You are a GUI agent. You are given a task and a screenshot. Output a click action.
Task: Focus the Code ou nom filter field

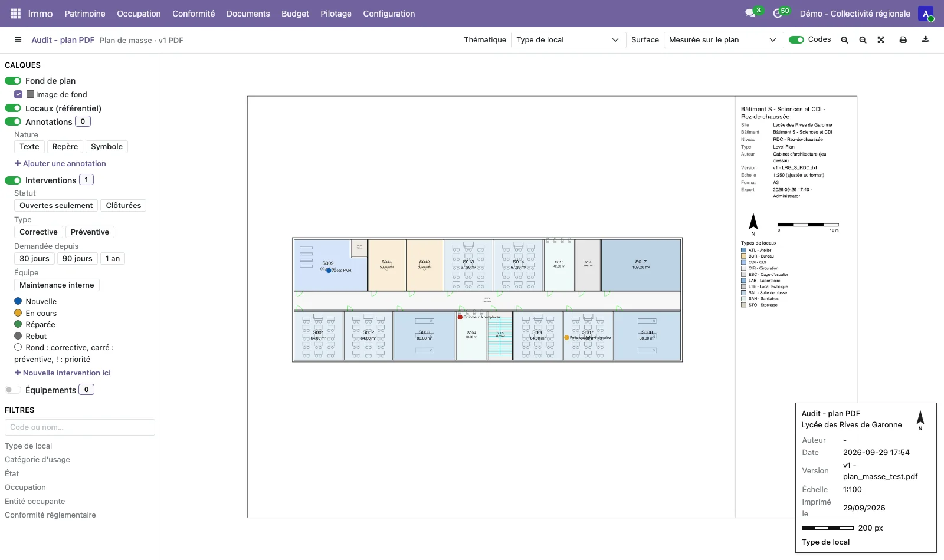pos(80,427)
